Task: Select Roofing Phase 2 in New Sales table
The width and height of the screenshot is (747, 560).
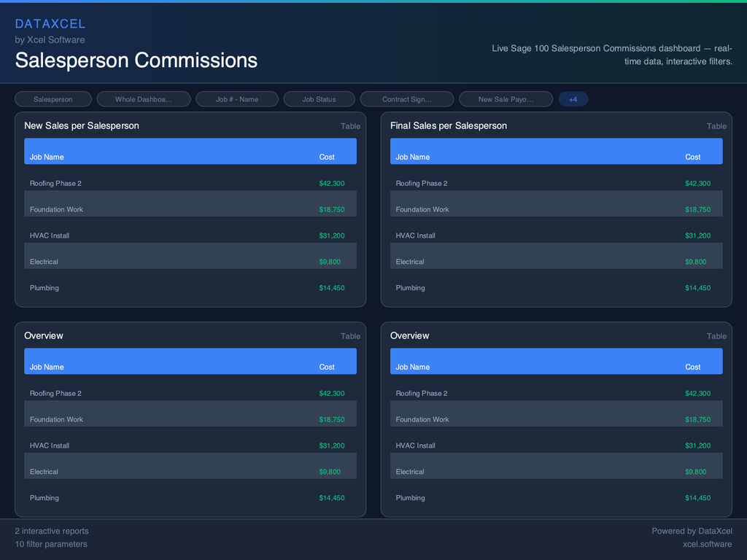Action: click(x=55, y=183)
